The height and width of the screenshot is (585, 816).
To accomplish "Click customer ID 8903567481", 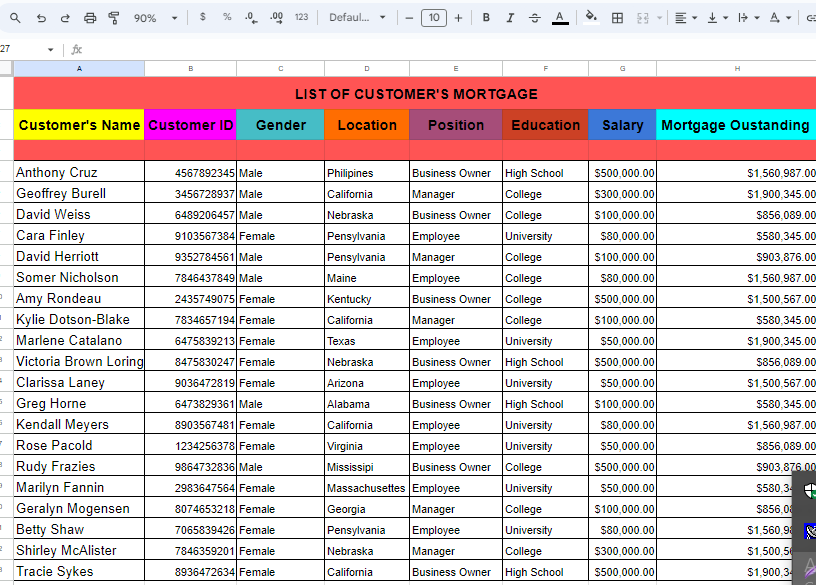I will (190, 424).
